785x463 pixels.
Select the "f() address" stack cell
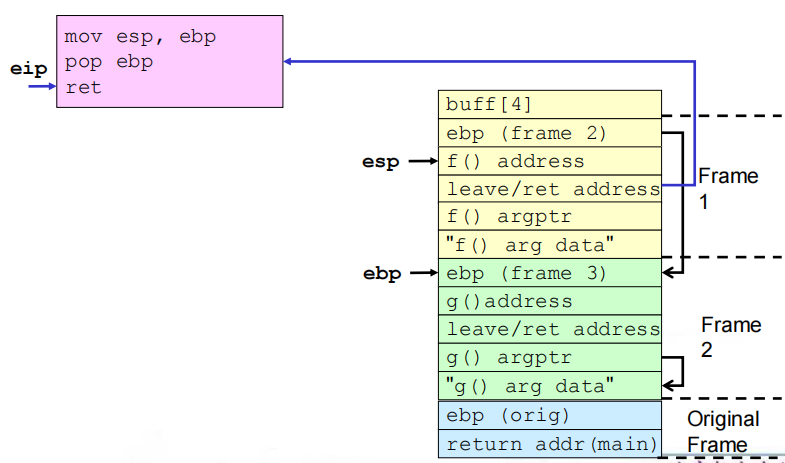[x=549, y=161]
